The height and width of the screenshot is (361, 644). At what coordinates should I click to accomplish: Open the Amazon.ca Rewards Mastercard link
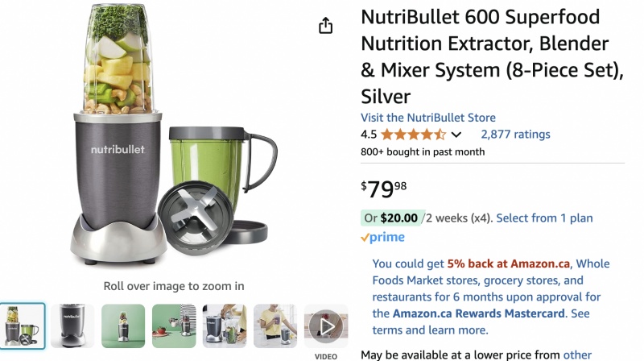point(478,313)
